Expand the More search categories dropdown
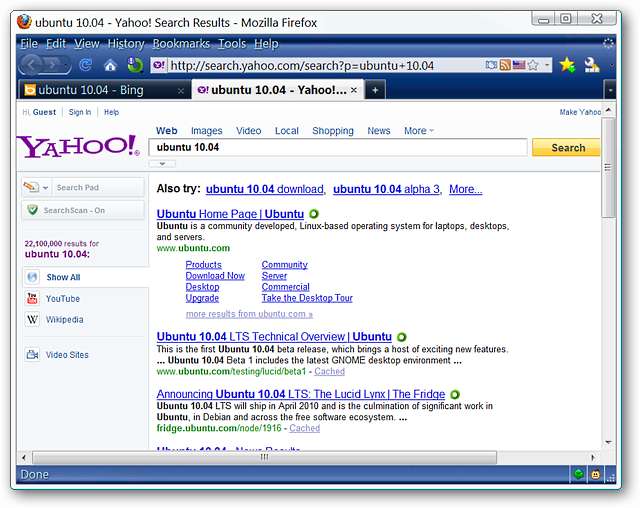Screen dimensions: 640x508 [418, 131]
